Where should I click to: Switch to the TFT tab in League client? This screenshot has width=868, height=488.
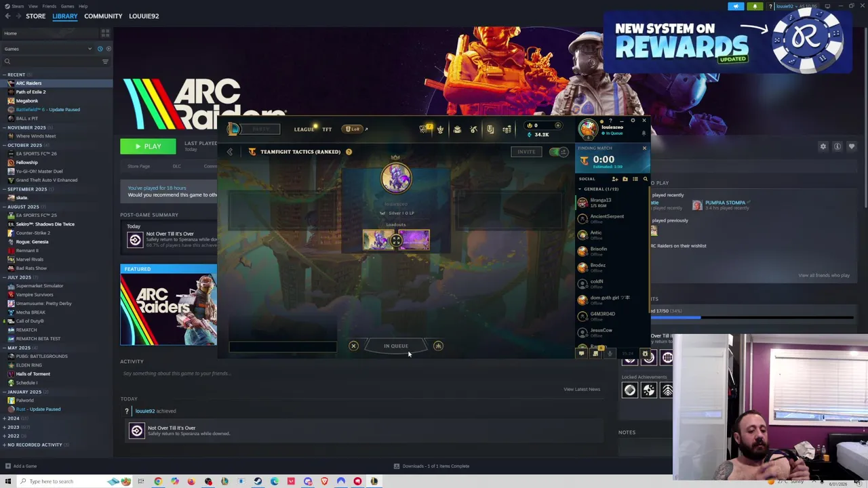click(x=327, y=129)
